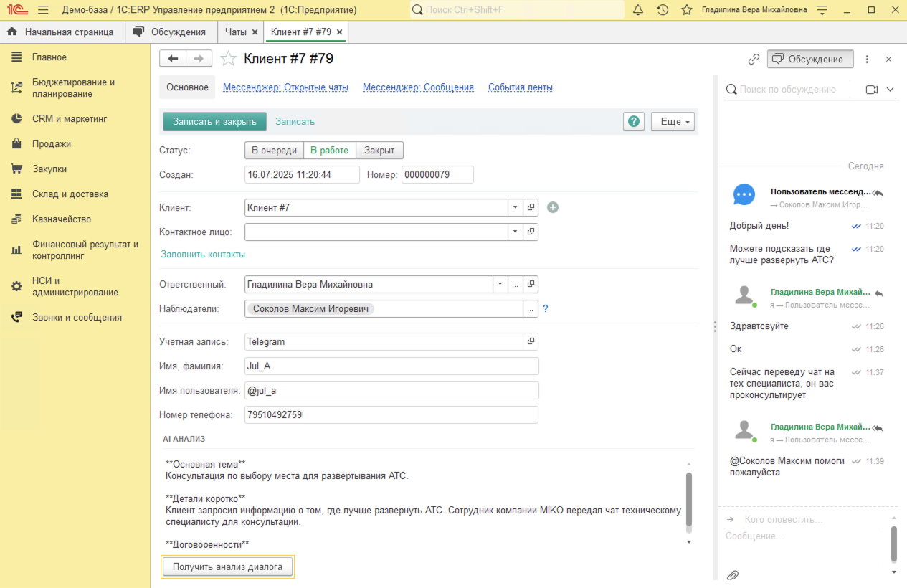Open CRM и маркетинг section
This screenshot has width=907, height=588.
pyautogui.click(x=70, y=119)
